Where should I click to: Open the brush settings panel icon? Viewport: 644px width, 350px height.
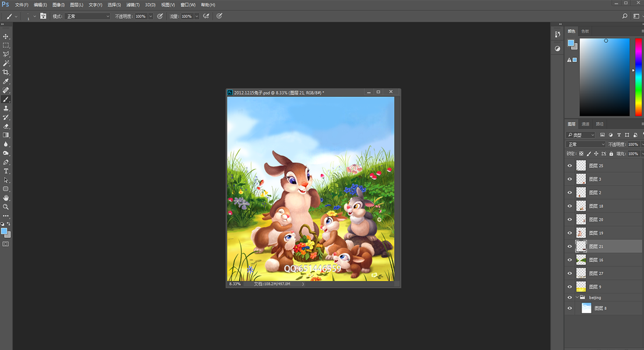tap(43, 16)
